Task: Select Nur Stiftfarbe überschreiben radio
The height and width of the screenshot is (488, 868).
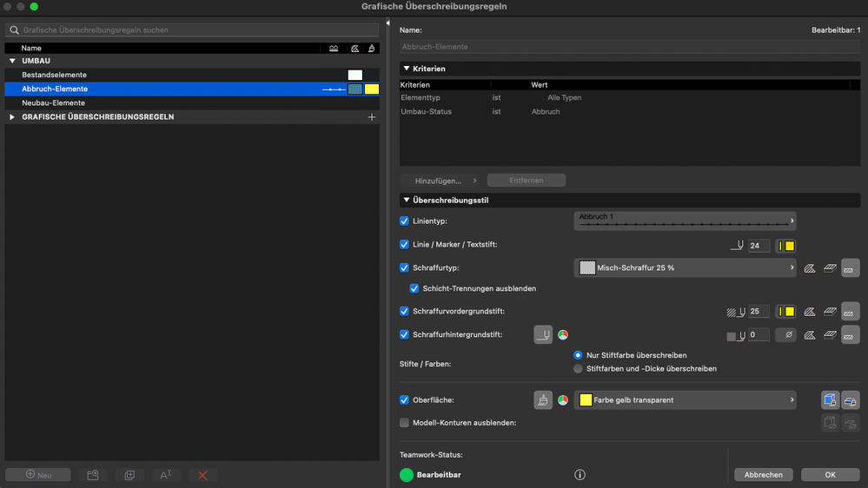Action: [578, 355]
